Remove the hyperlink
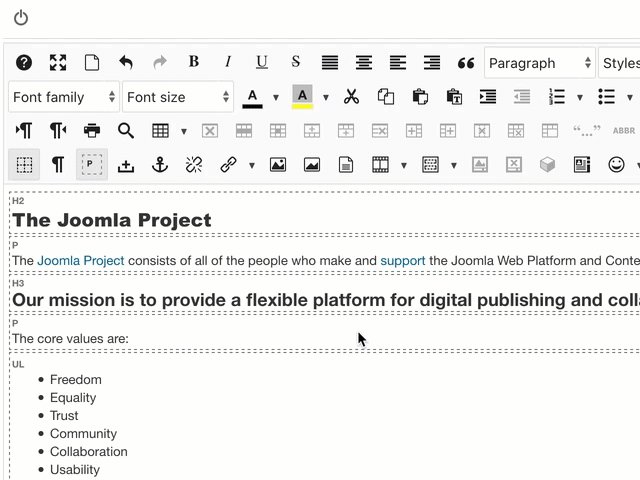 point(194,165)
